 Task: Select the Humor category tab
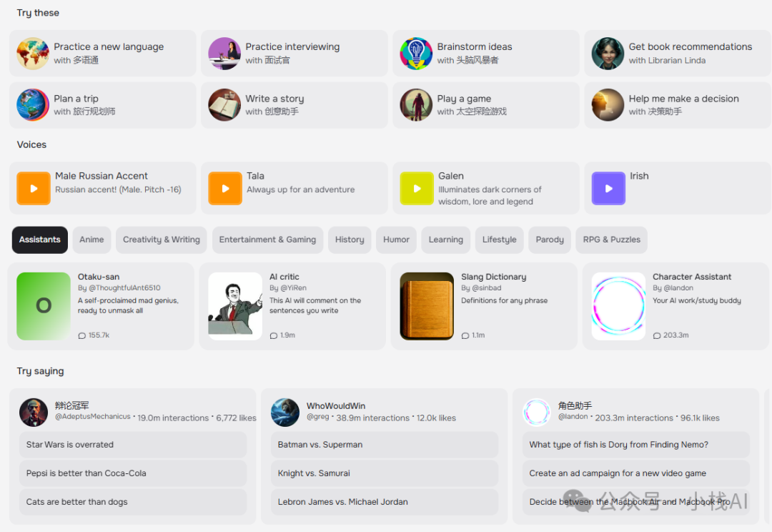coord(396,240)
